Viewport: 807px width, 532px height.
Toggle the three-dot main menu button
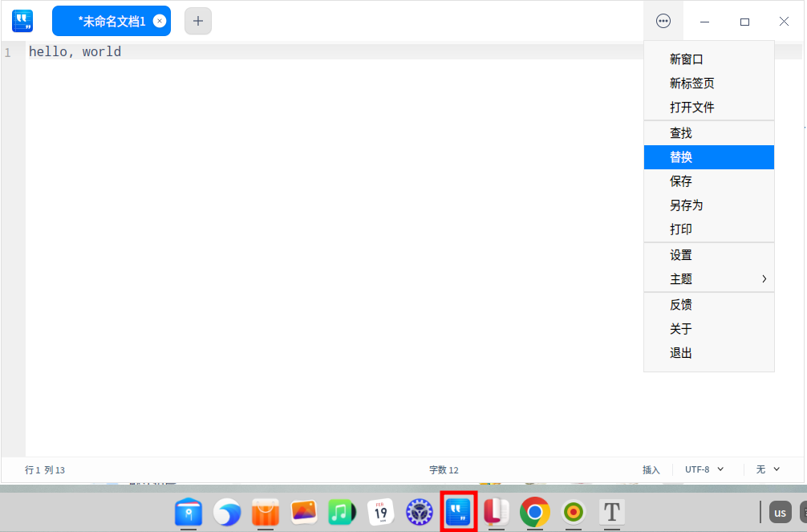click(x=663, y=21)
